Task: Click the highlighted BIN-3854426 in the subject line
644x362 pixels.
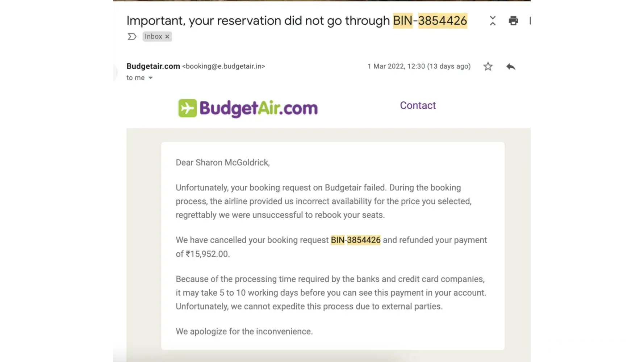Action: 430,21
